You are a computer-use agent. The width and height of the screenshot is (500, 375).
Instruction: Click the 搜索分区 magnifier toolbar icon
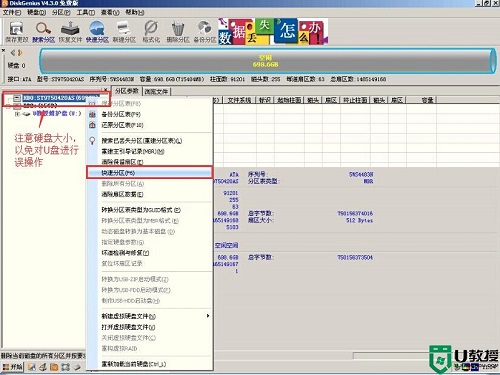pos(44,31)
